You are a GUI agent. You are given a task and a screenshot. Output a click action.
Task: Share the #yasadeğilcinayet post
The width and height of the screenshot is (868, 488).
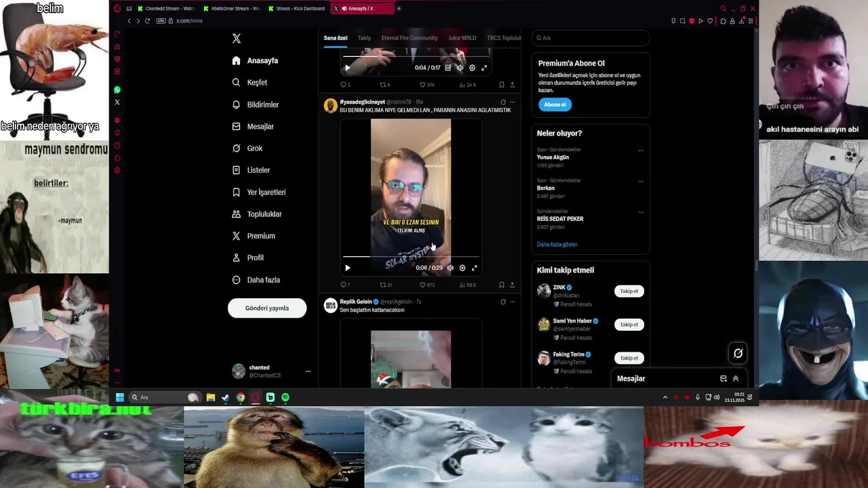coord(512,285)
